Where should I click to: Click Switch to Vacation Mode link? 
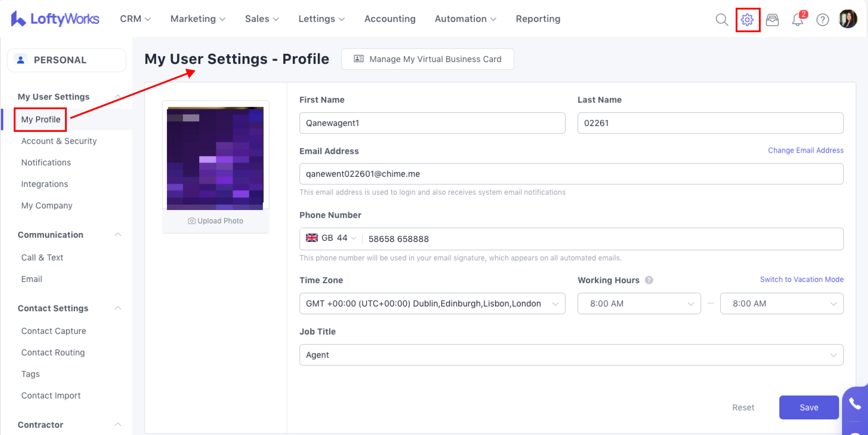801,279
